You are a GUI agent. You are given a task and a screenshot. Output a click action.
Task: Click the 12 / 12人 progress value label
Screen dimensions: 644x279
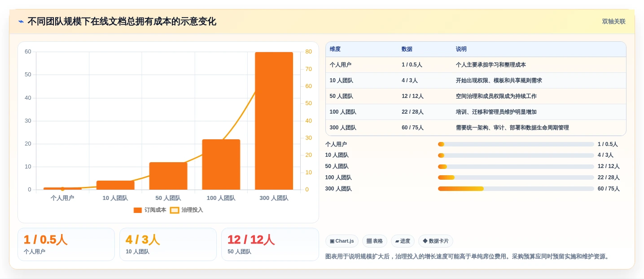click(609, 167)
